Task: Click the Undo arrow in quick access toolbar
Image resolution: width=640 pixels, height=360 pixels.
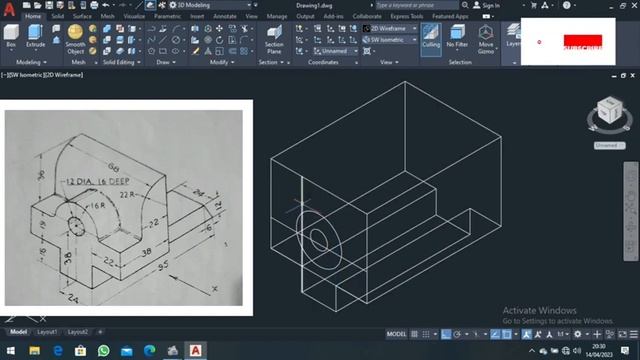Action: (x=106, y=5)
